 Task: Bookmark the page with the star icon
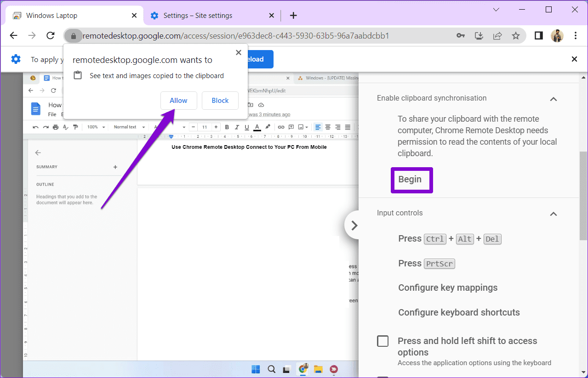[x=515, y=35]
